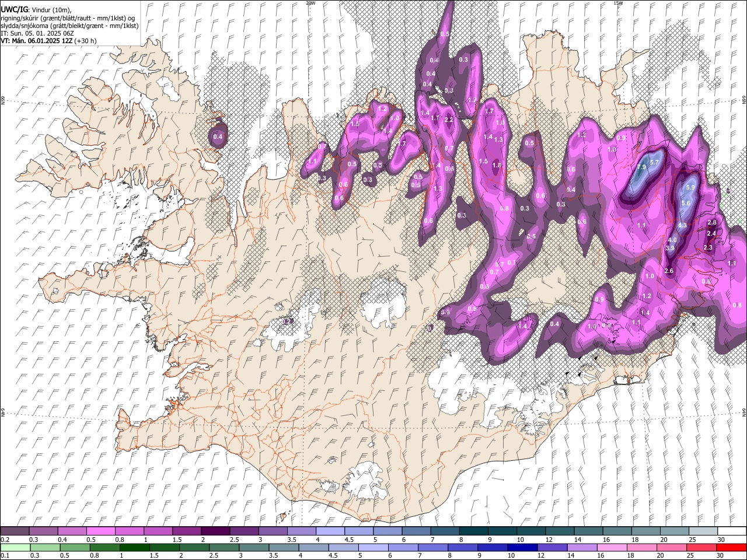This screenshot has width=747, height=560.
Task: Click the 7.9 precipitation value on the map
Action: click(x=641, y=167)
